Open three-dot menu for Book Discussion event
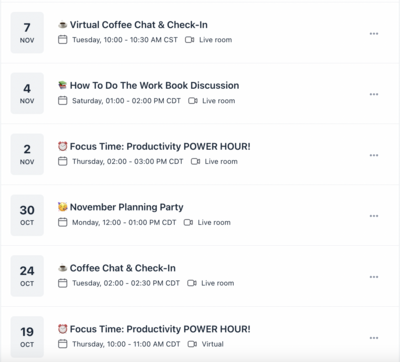 [374, 94]
